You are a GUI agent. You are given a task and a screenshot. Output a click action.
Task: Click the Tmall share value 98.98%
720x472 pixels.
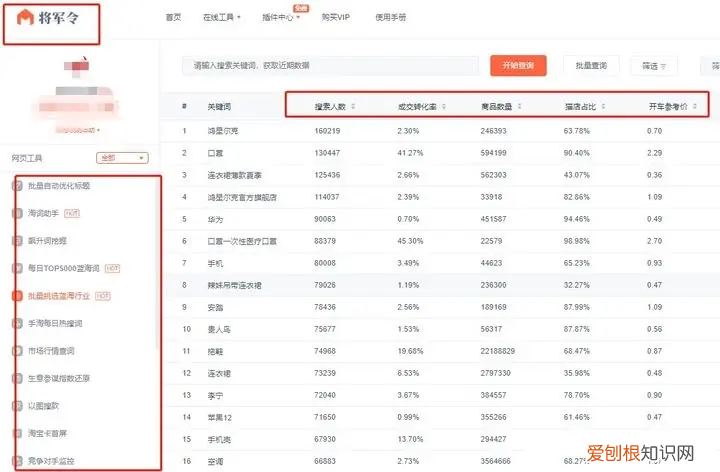(577, 241)
